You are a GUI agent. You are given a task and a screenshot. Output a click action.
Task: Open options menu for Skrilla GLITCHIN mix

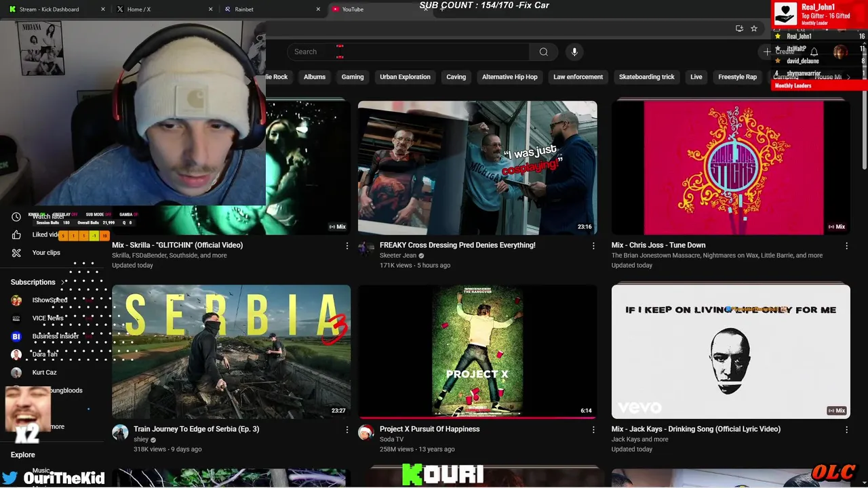[347, 246]
